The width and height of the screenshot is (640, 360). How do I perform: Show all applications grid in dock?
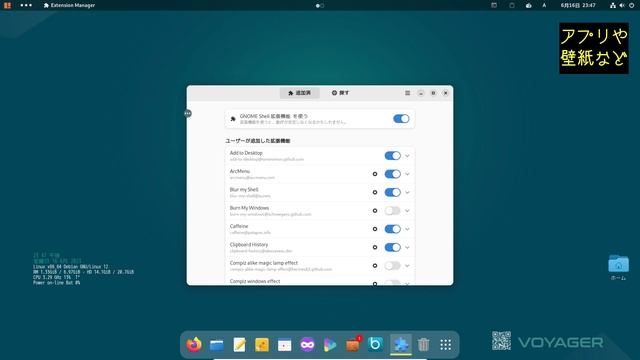point(446,345)
